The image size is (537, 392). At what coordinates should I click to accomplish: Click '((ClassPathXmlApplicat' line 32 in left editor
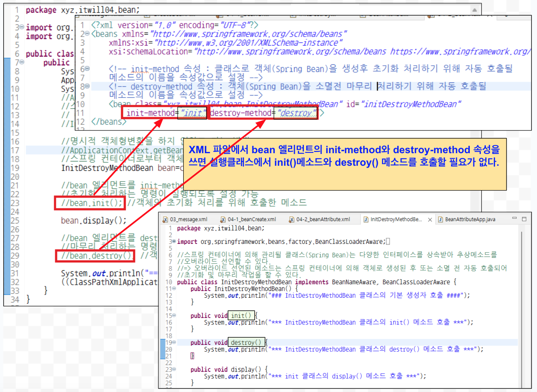click(109, 282)
